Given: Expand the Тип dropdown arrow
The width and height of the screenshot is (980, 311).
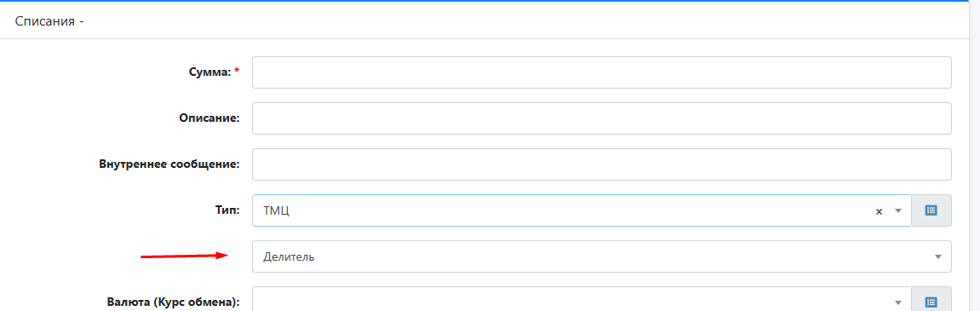Looking at the screenshot, I should pyautogui.click(x=899, y=210).
